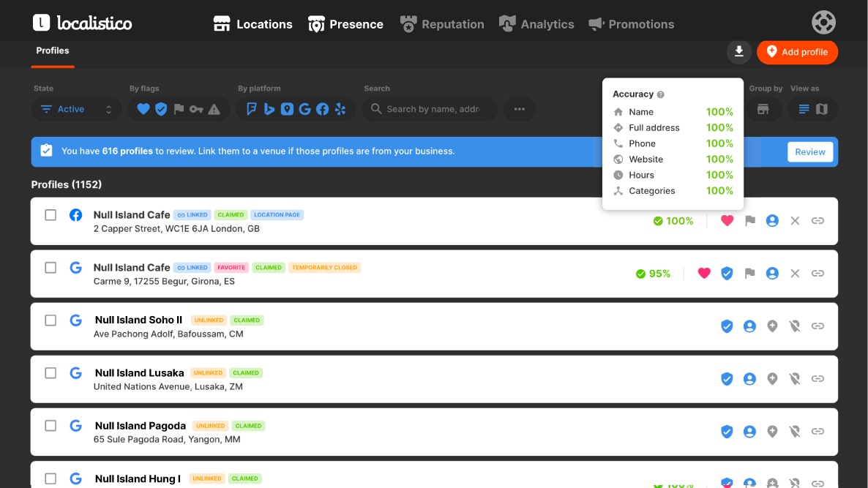This screenshot has width=868, height=488.
Task: Click the Accuracy help question mark icon
Action: click(x=661, y=94)
